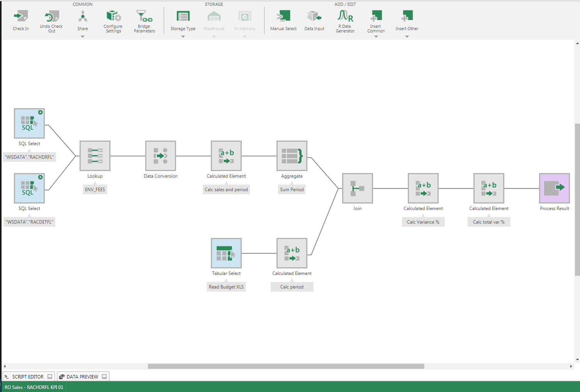Click the Undo Check Out icon
Viewport: 580px width, 392px height.
(51, 17)
